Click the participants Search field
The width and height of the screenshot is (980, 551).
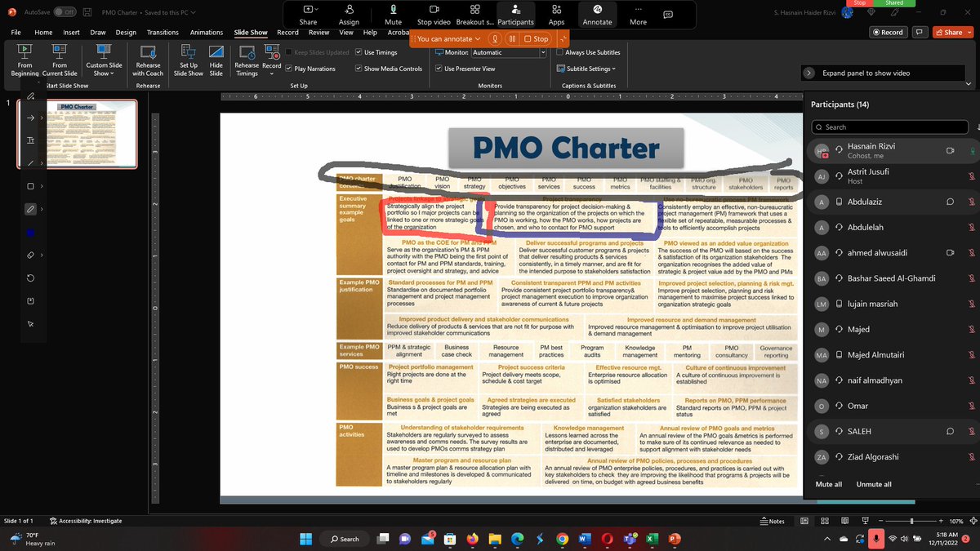(x=889, y=127)
